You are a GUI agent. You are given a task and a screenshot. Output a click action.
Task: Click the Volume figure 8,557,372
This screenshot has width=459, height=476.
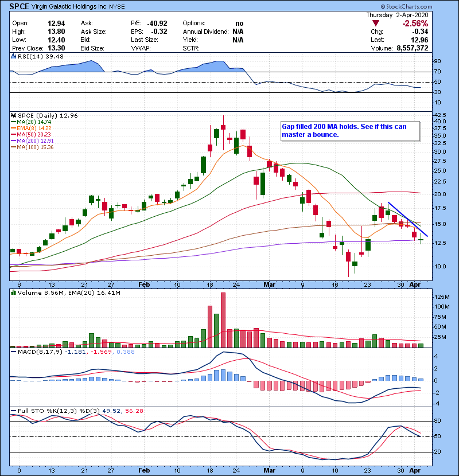point(412,48)
